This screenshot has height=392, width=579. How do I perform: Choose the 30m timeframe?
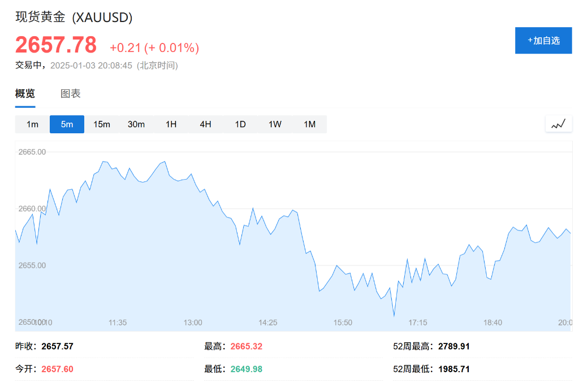[x=136, y=124]
